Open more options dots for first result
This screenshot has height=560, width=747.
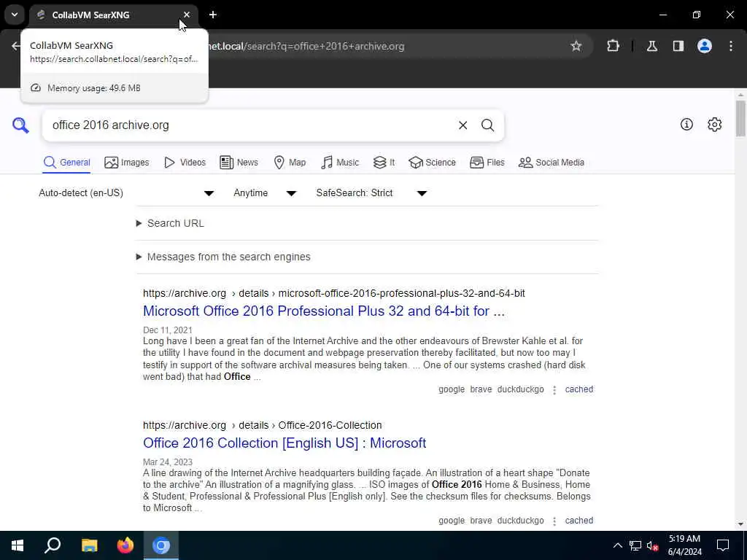pyautogui.click(x=554, y=390)
